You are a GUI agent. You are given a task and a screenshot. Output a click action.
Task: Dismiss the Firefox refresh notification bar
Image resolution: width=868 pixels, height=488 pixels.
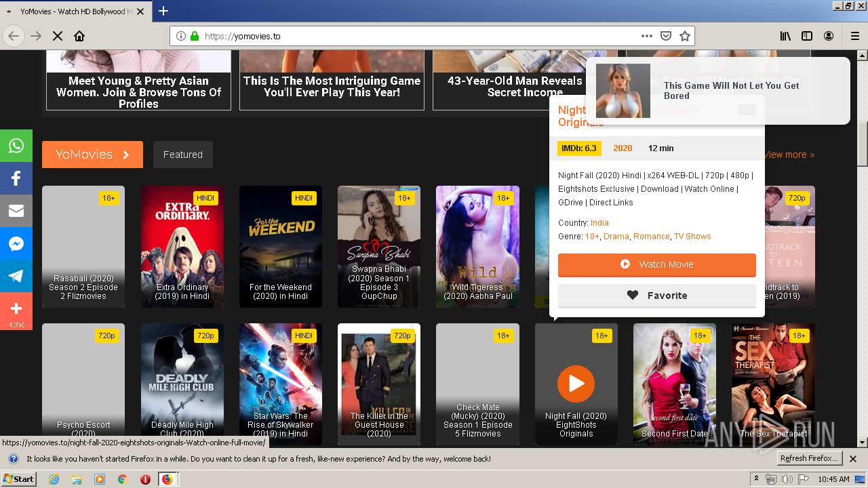point(853,459)
